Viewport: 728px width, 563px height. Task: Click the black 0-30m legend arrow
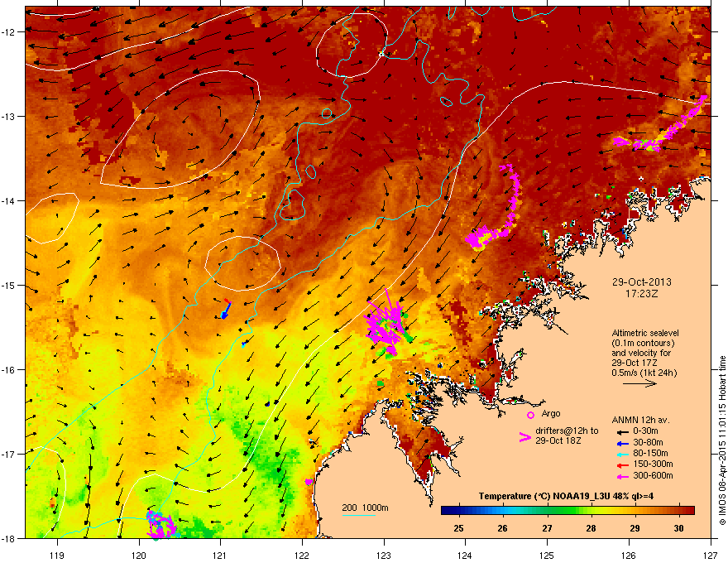[x=622, y=431]
